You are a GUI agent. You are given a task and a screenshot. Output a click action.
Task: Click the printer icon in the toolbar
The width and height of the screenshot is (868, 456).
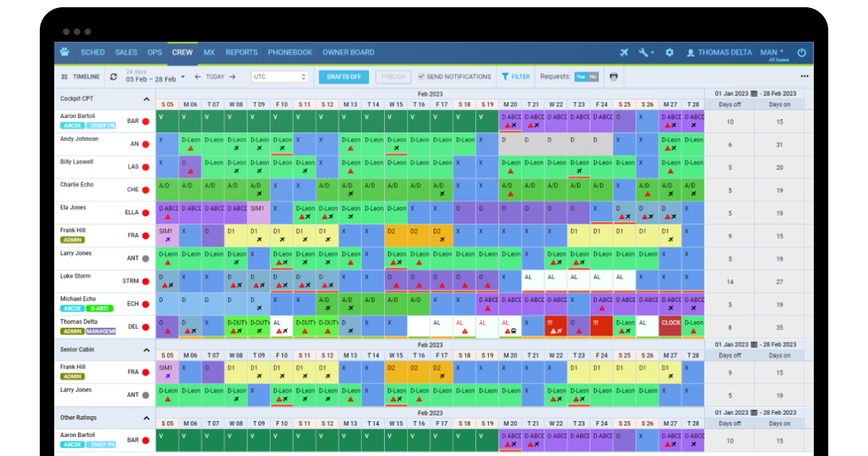click(613, 76)
